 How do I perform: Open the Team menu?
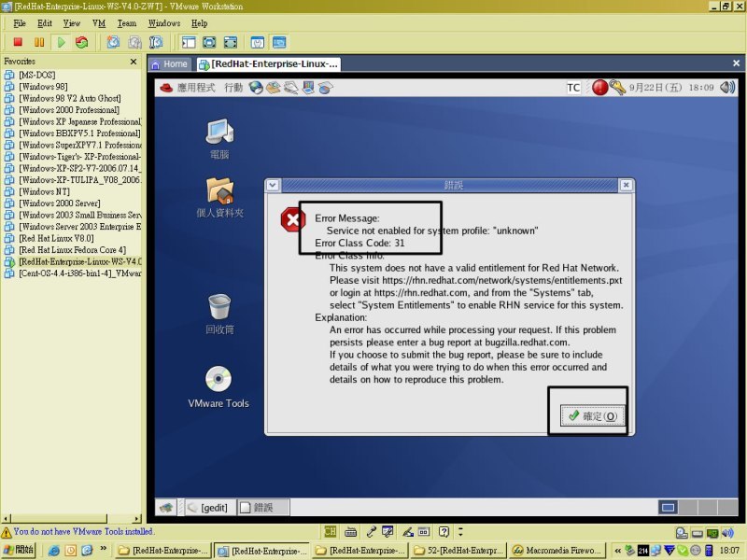pos(127,23)
